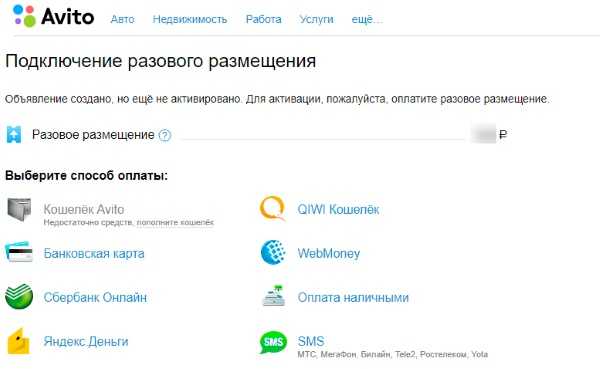Click the green Сбербанк logo icon
Screen dimensions: 600x369
(x=19, y=296)
